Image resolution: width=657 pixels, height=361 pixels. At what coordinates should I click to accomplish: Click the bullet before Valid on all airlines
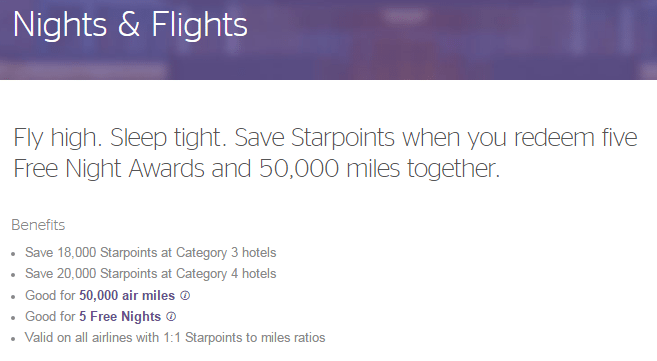click(x=13, y=339)
